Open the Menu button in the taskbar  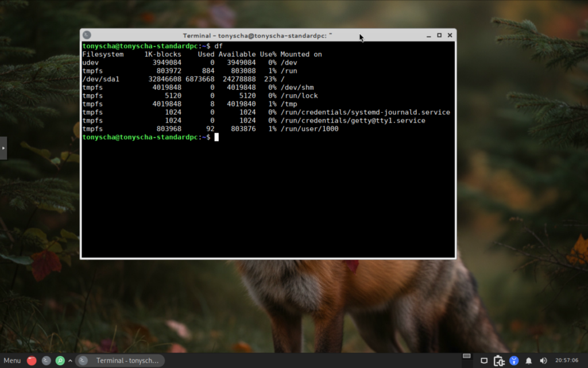point(12,361)
